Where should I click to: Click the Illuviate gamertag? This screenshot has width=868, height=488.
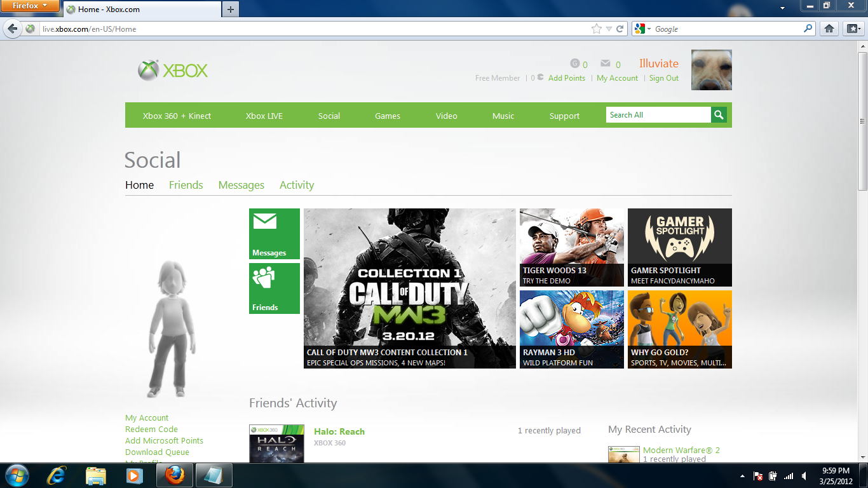659,64
